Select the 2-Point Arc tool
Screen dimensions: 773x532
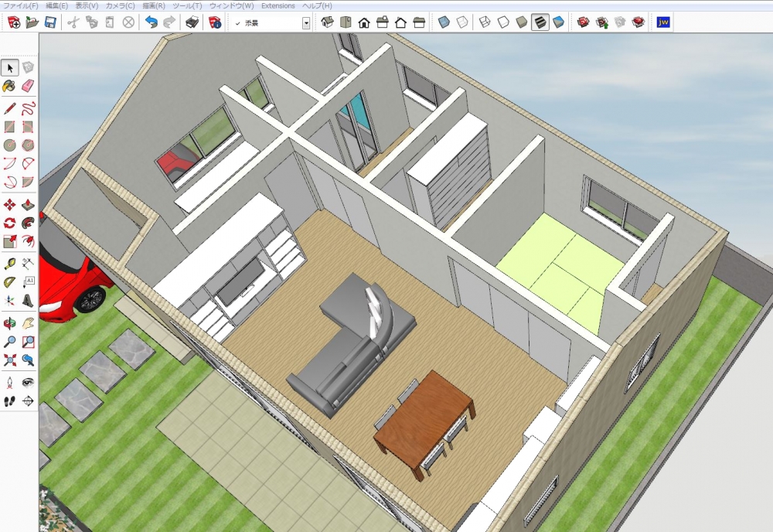tap(28, 163)
